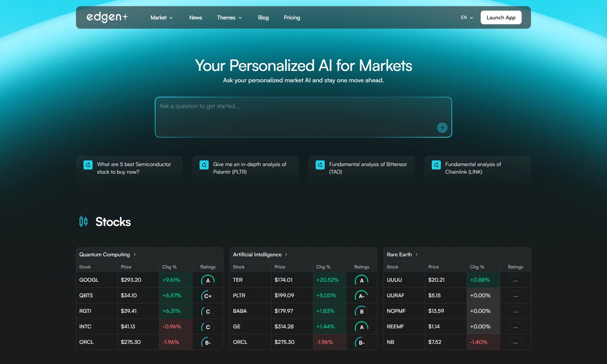Expand the Artificial Intelligence theme chevron
Viewport: 607px width, 364px height.
pyautogui.click(x=286, y=254)
